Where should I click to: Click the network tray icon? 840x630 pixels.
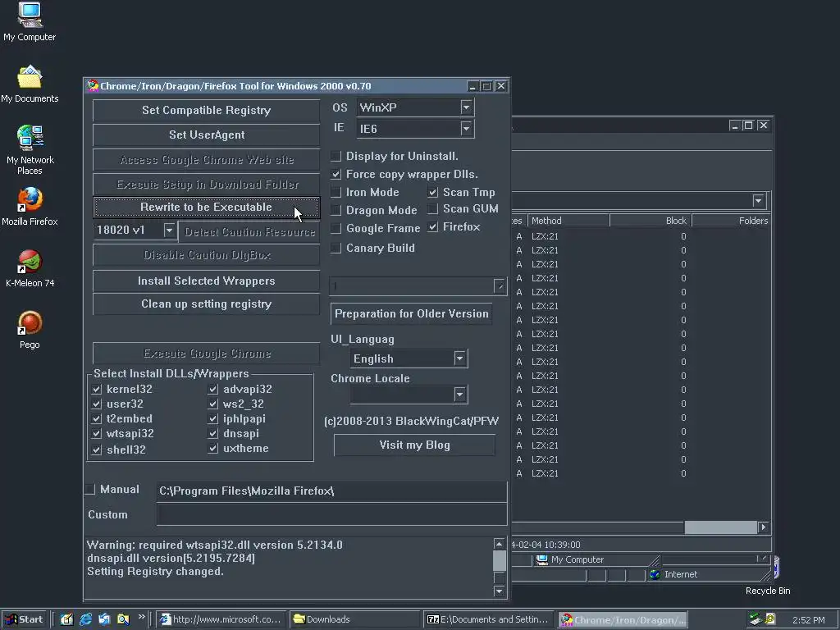tap(756, 619)
